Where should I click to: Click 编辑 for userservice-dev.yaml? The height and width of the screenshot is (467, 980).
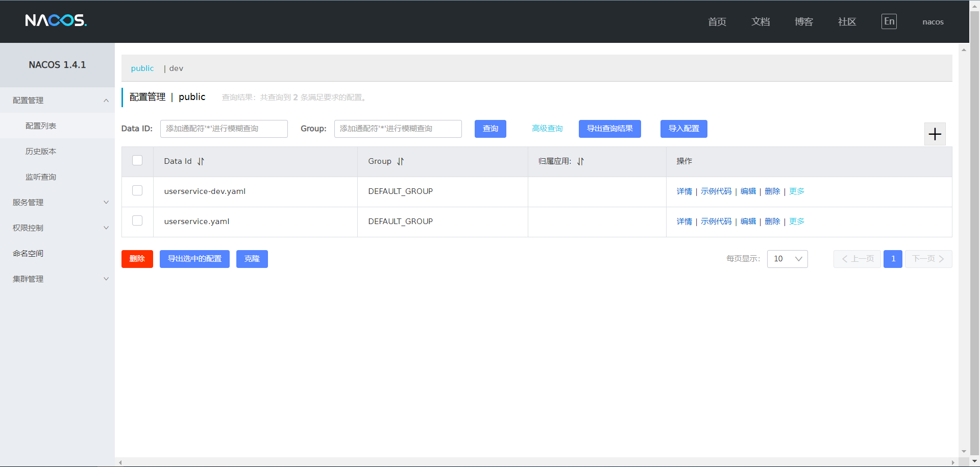click(748, 191)
